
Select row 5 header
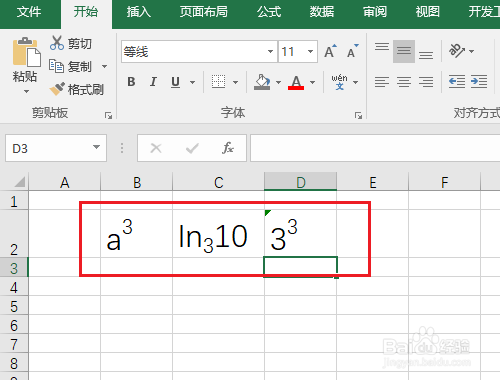[x=14, y=306]
